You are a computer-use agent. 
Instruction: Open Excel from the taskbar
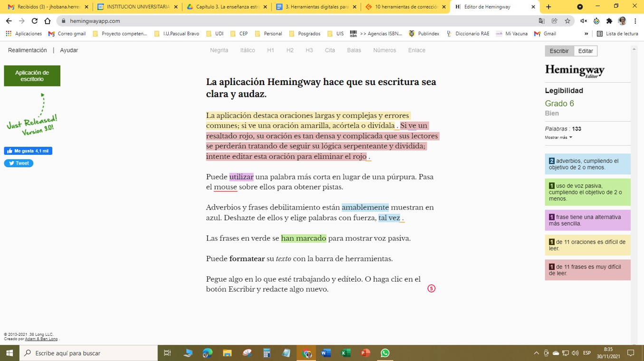(346, 353)
